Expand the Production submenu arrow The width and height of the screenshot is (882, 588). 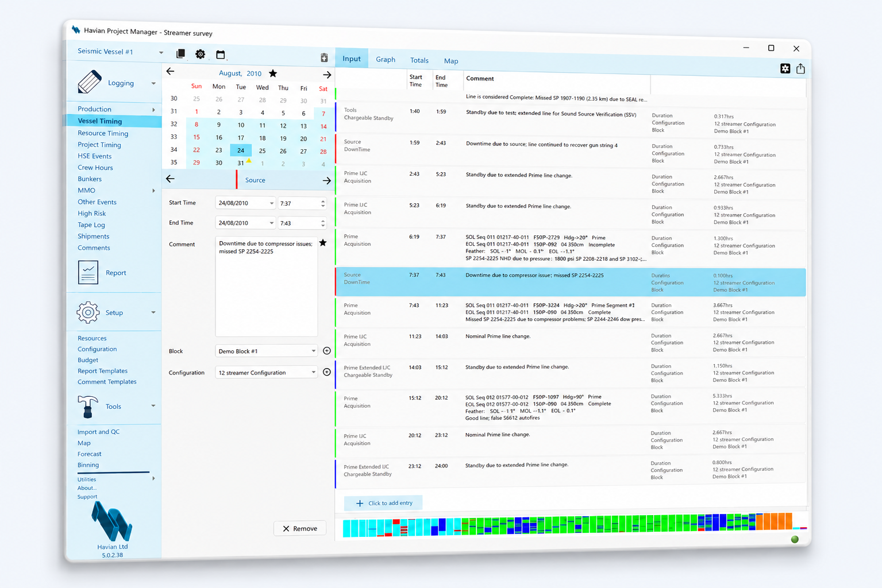pos(153,110)
